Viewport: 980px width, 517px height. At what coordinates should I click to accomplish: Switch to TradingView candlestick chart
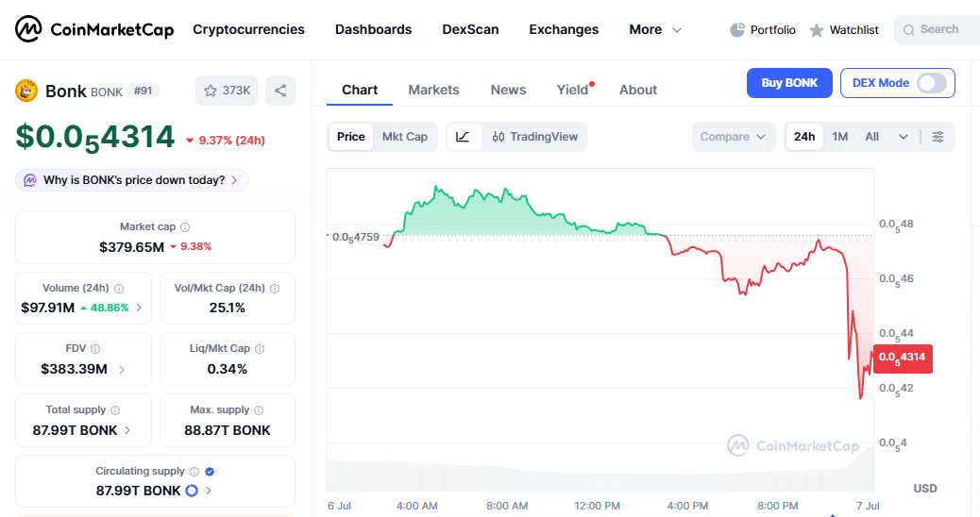[535, 137]
